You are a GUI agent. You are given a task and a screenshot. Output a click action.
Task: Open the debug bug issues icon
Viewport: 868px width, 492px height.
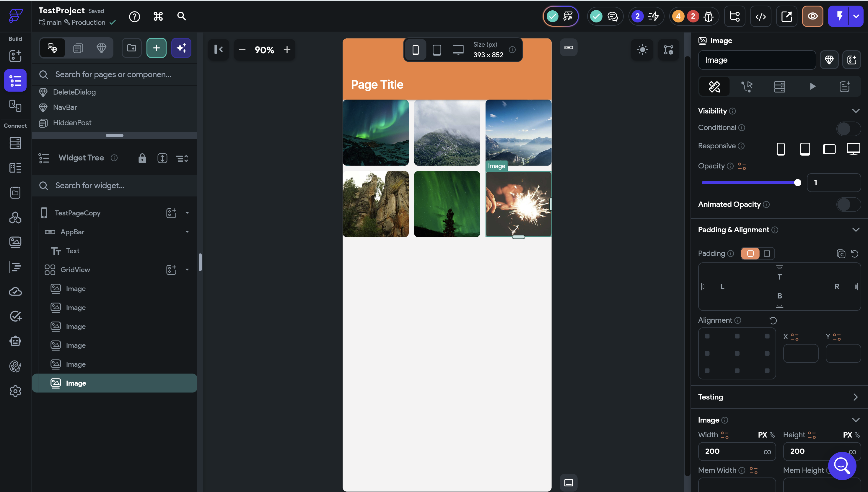(708, 16)
